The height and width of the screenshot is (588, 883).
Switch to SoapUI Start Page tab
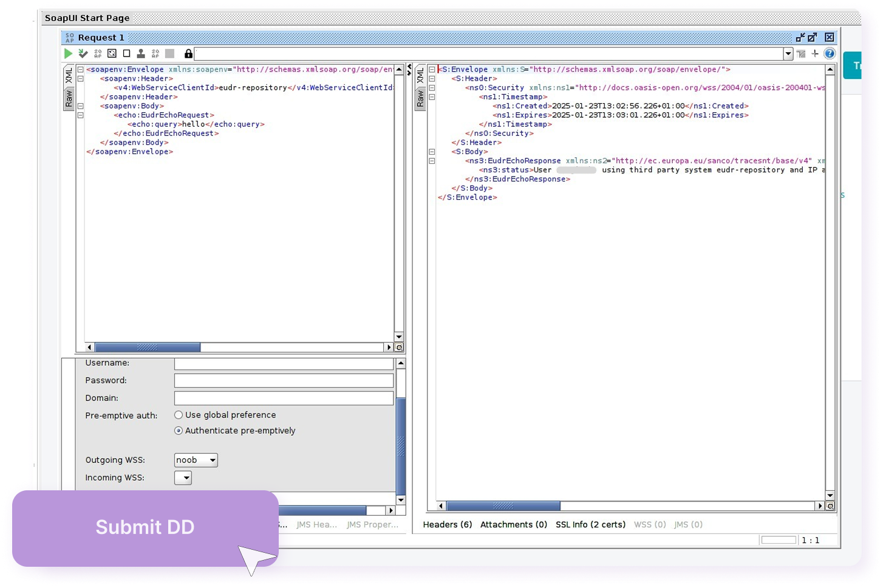click(87, 18)
